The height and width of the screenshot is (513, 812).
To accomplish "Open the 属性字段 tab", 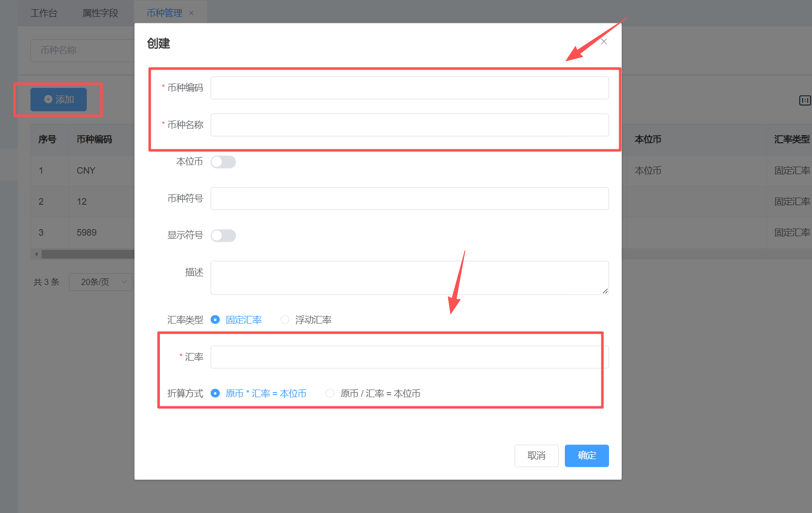I will (x=100, y=13).
